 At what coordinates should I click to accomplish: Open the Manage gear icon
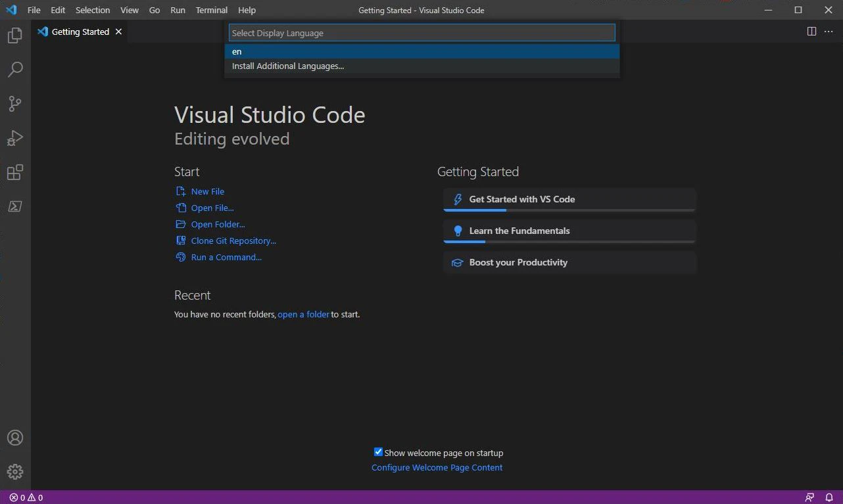pyautogui.click(x=14, y=472)
